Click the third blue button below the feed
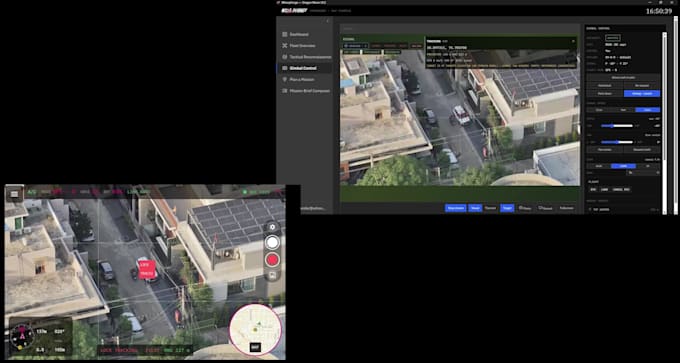The image size is (680, 363). pos(507,208)
